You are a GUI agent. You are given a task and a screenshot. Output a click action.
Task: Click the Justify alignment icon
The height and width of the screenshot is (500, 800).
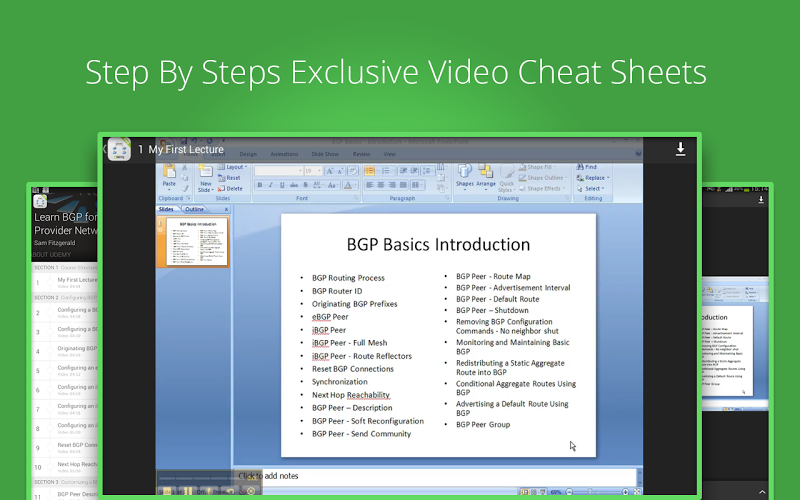(x=403, y=185)
